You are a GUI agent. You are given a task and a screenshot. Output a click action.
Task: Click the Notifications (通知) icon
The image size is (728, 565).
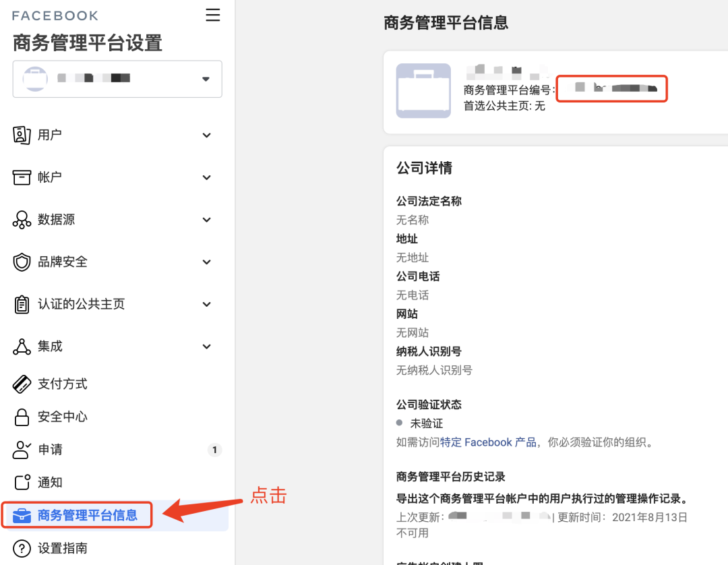click(22, 482)
